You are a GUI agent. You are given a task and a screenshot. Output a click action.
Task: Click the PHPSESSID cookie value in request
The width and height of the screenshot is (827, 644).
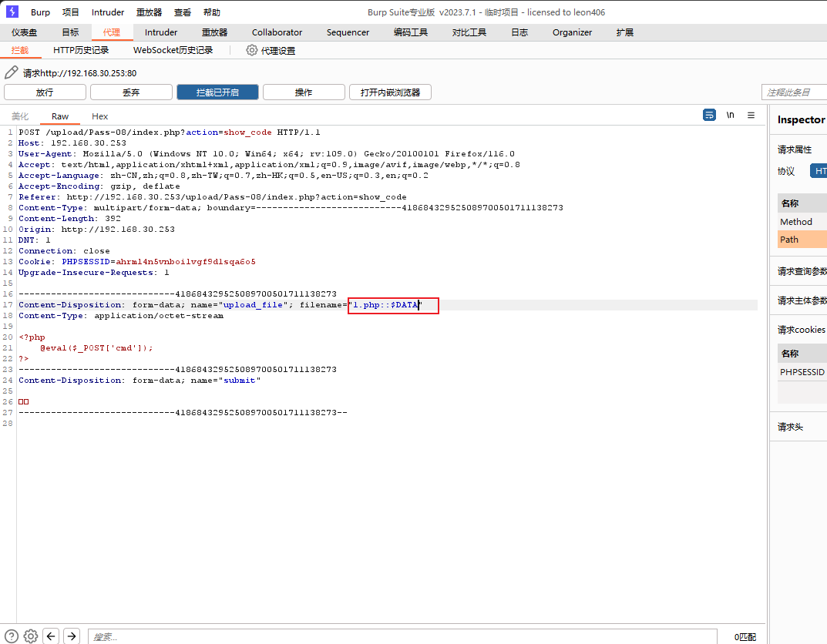click(186, 261)
